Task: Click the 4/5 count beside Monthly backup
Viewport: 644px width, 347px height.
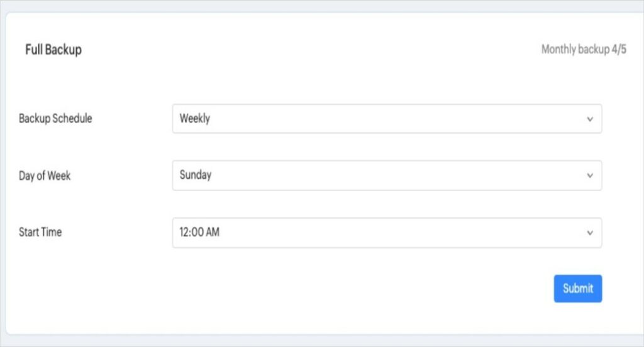Action: pos(619,50)
